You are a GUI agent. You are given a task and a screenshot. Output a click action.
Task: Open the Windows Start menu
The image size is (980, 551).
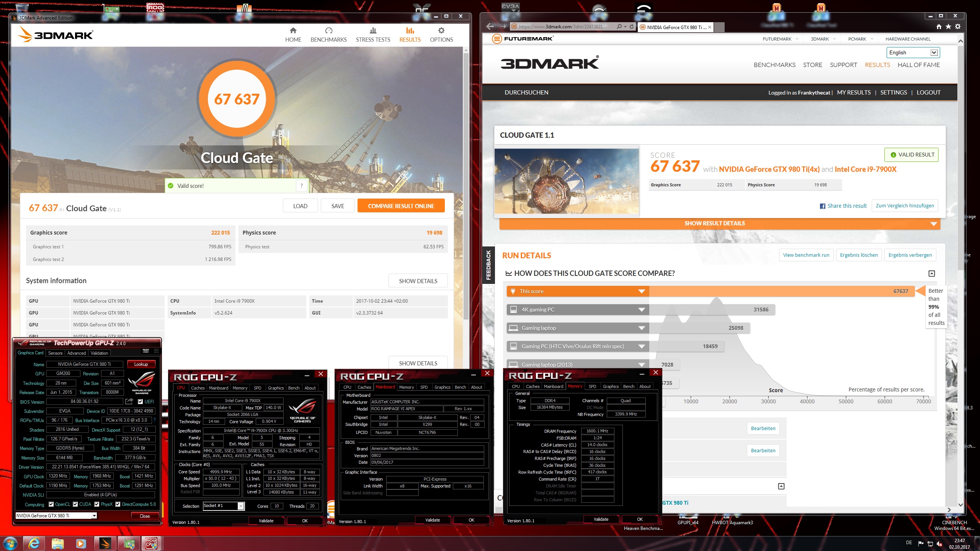pos(10,543)
